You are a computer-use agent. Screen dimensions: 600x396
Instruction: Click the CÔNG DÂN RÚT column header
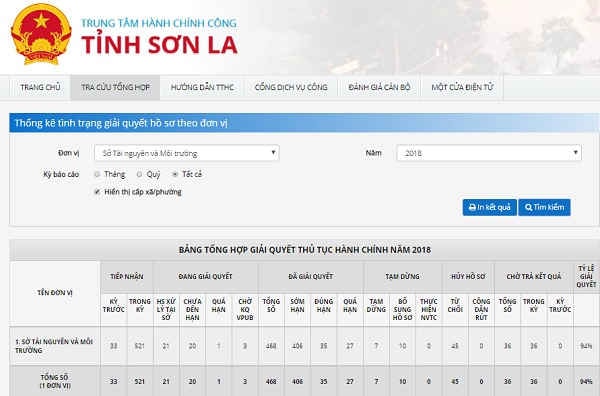pos(481,309)
